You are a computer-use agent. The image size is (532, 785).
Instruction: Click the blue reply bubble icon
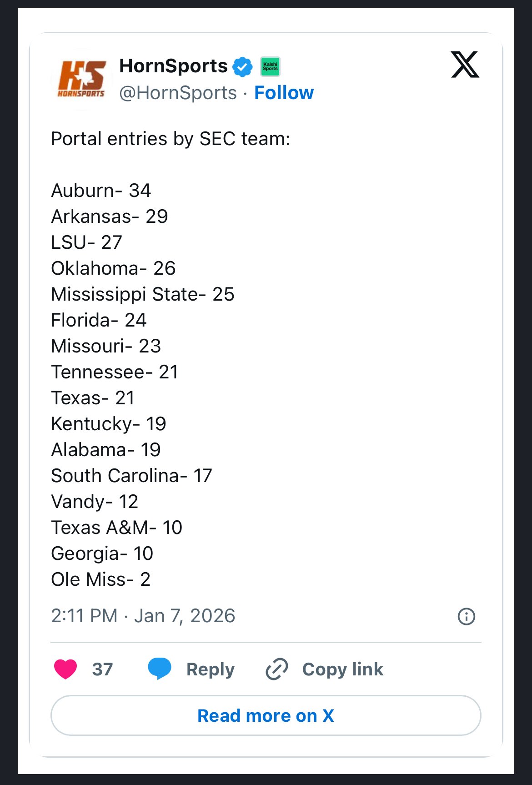click(x=160, y=669)
